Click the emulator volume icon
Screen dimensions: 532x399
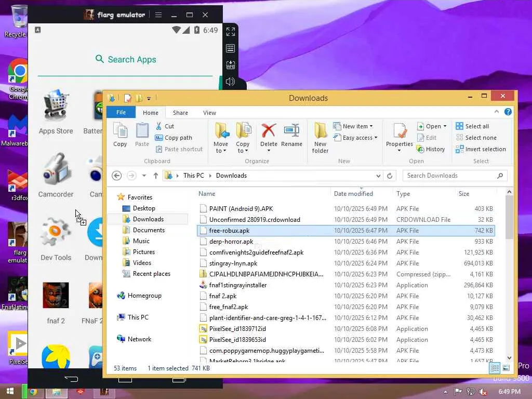tap(230, 82)
